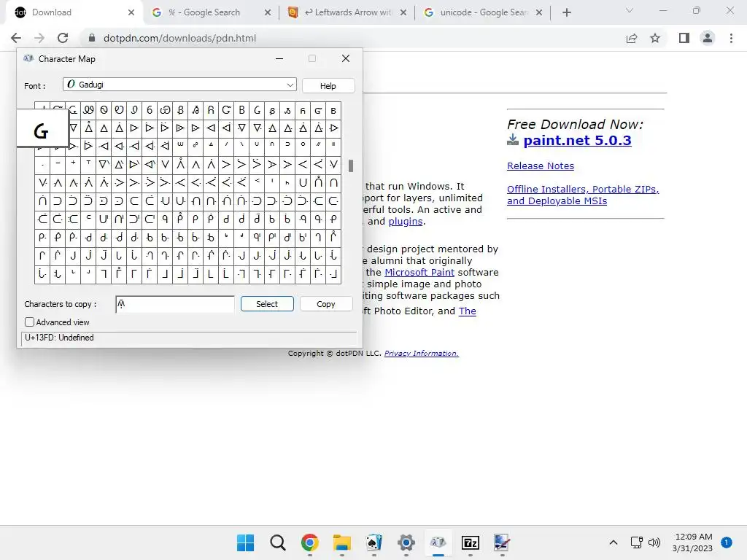Open 7-Zip from the taskbar
Image resolution: width=747 pixels, height=560 pixels.
[471, 542]
